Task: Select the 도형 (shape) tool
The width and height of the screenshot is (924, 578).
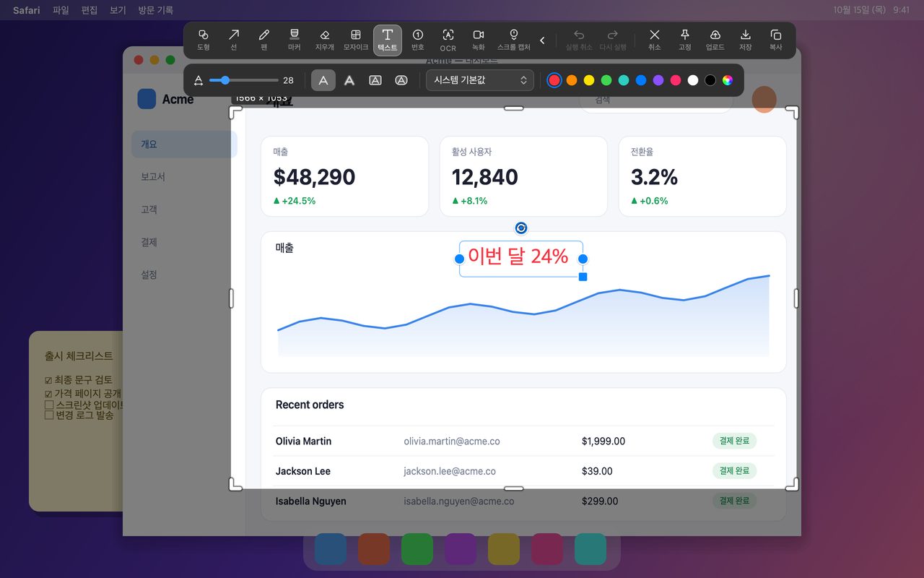Action: click(203, 40)
